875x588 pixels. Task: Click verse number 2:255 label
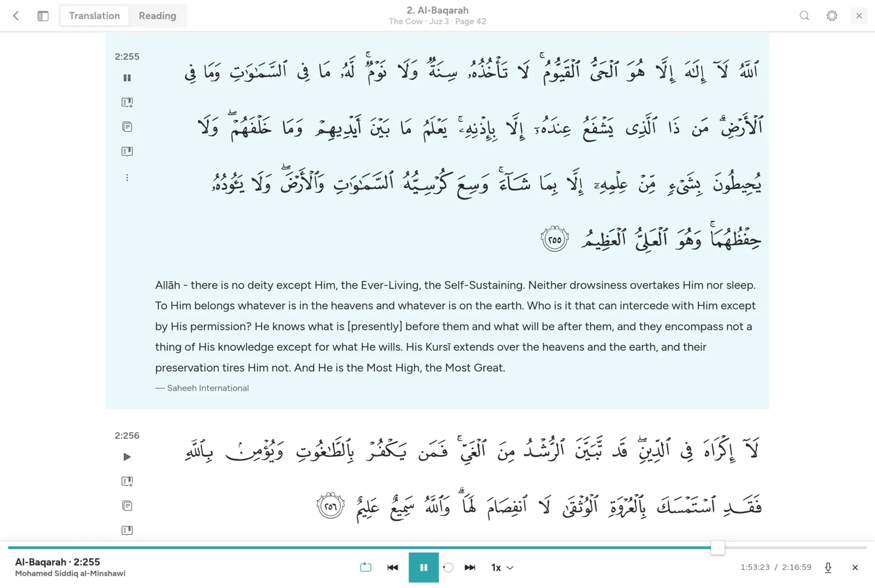[127, 56]
